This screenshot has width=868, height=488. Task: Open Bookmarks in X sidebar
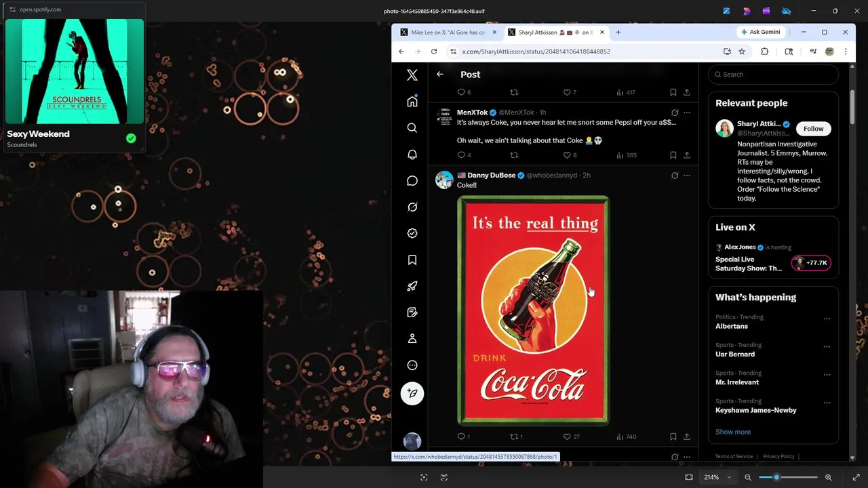tap(412, 260)
